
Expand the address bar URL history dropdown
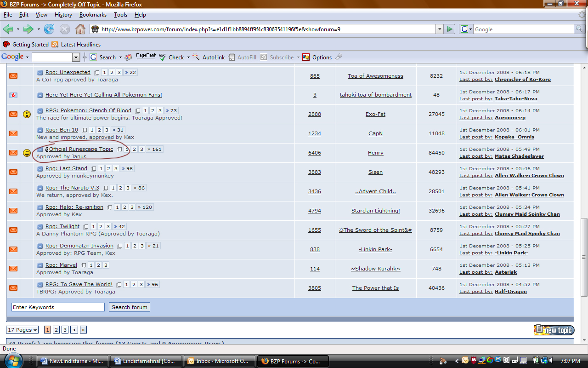coord(439,29)
